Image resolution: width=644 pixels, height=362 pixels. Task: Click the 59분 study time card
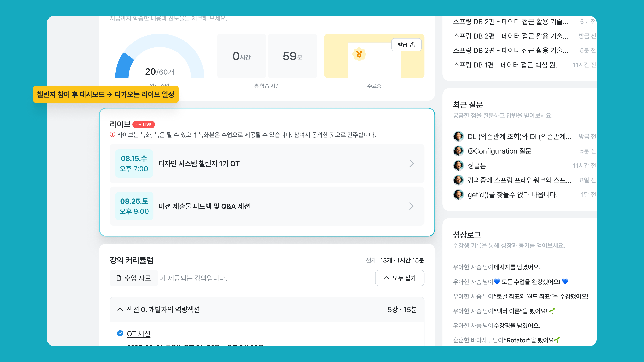coord(292,56)
